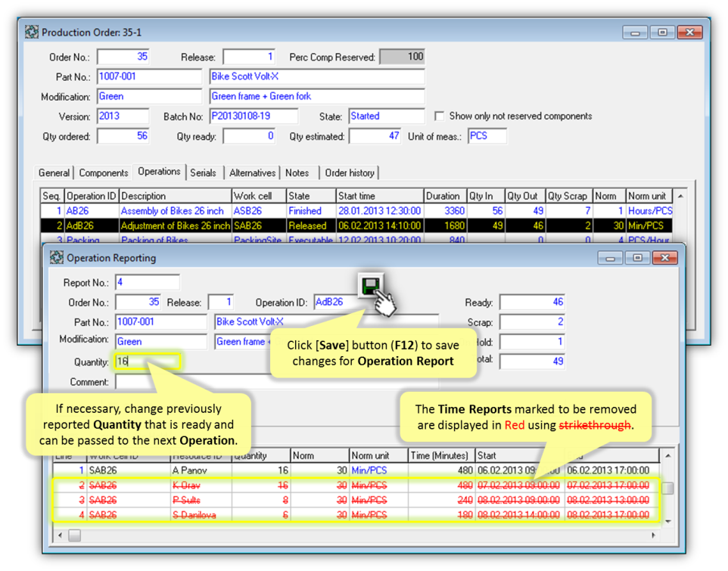Click the Batch No field P20130108-19

254,116
